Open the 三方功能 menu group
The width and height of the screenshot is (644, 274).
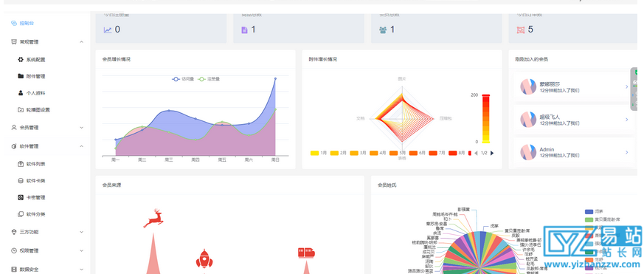[x=47, y=232]
